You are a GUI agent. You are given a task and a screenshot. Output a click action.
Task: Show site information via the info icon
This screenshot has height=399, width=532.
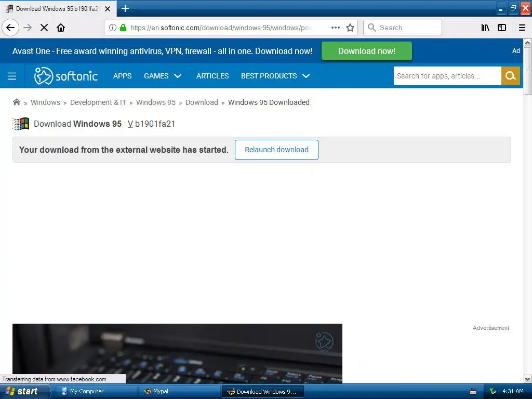pyautogui.click(x=113, y=28)
